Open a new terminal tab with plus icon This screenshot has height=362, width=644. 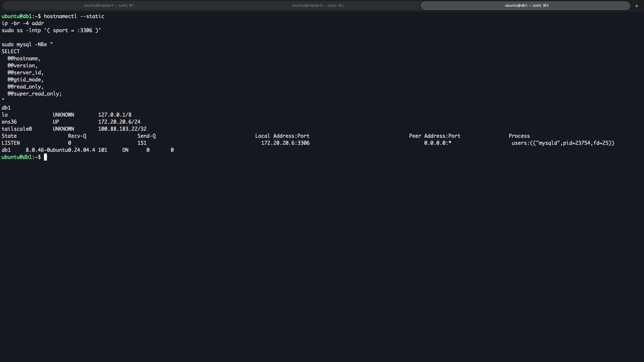pos(637,6)
